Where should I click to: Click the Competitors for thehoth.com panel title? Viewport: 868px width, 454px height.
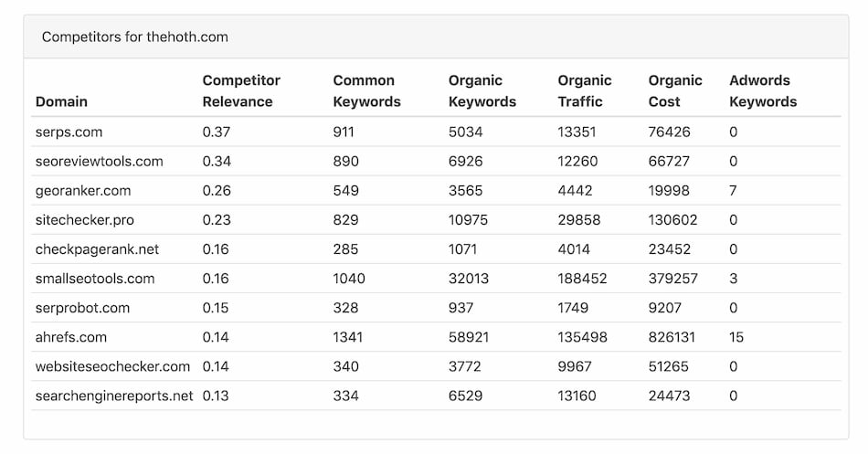tap(135, 37)
